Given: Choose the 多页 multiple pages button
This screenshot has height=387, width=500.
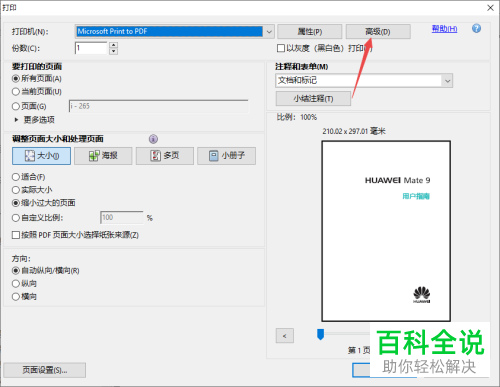Looking at the screenshot, I should click(165, 156).
